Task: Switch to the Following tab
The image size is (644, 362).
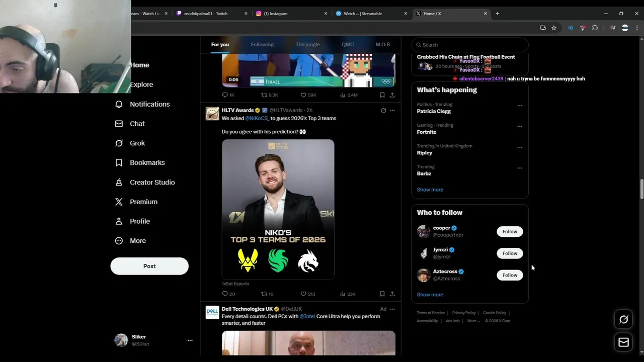Action: coord(262,45)
